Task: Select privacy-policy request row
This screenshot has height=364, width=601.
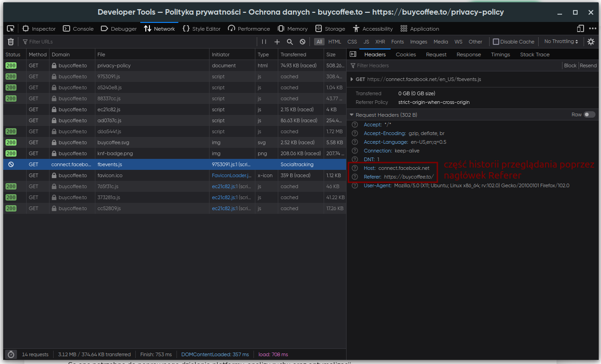Action: point(175,65)
